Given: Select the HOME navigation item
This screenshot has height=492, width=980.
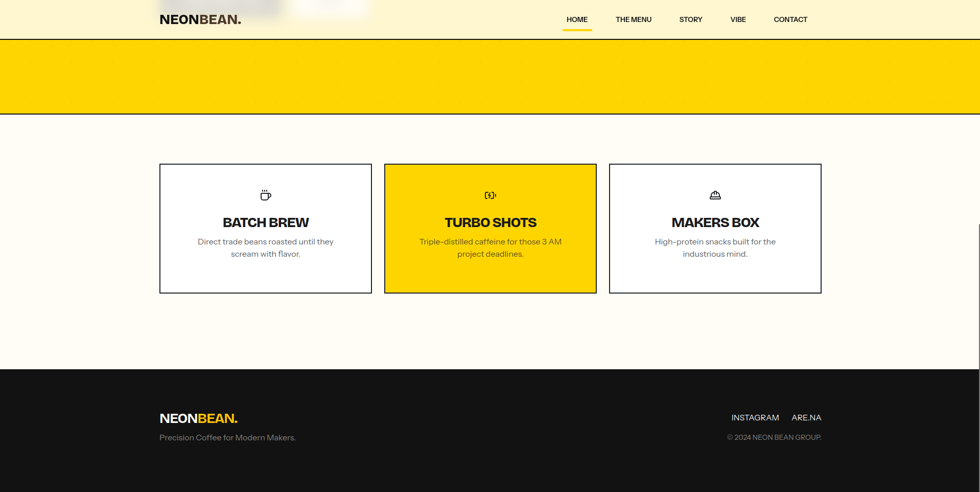Looking at the screenshot, I should [x=577, y=19].
